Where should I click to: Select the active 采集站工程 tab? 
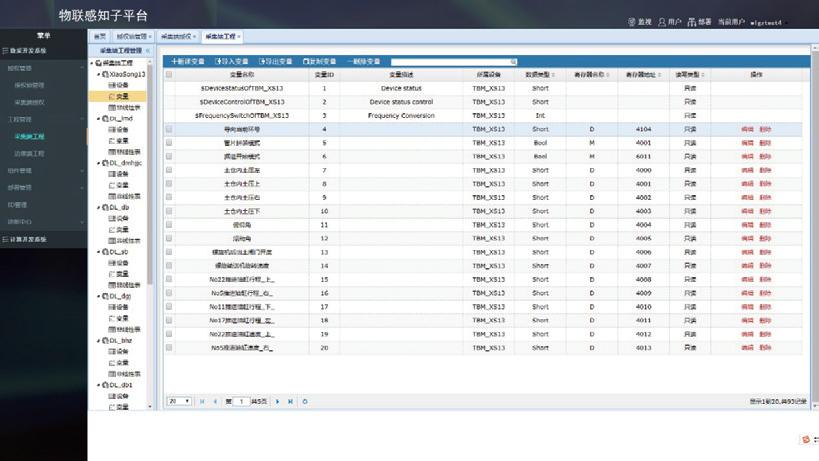(223, 37)
